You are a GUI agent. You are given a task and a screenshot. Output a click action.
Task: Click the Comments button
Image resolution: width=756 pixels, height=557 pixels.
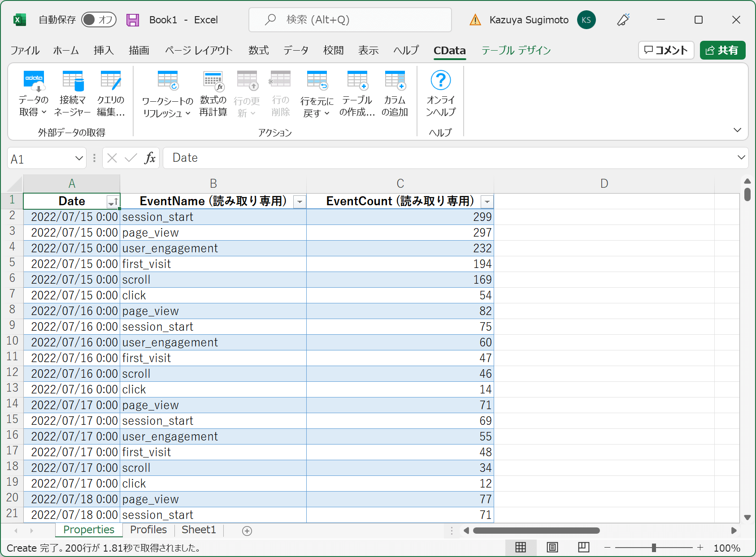[x=666, y=50]
